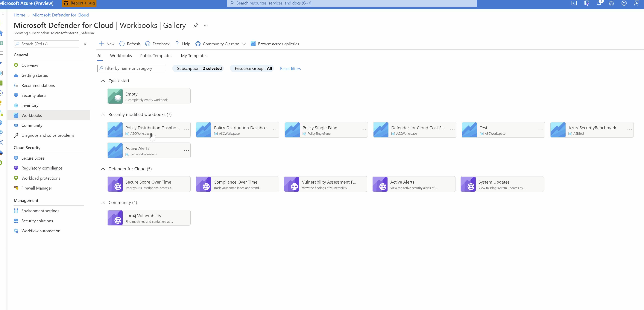Pin the Workbooks Gallery page

coord(196,25)
